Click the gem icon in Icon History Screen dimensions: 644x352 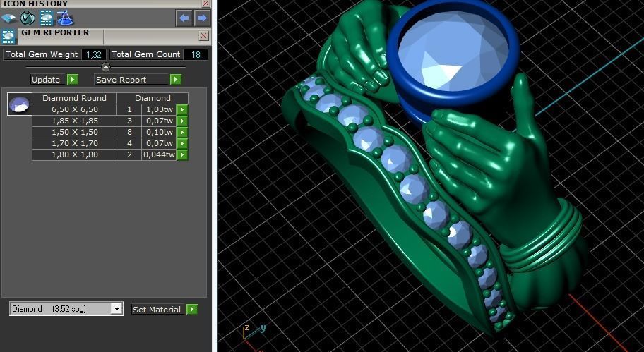pos(8,18)
